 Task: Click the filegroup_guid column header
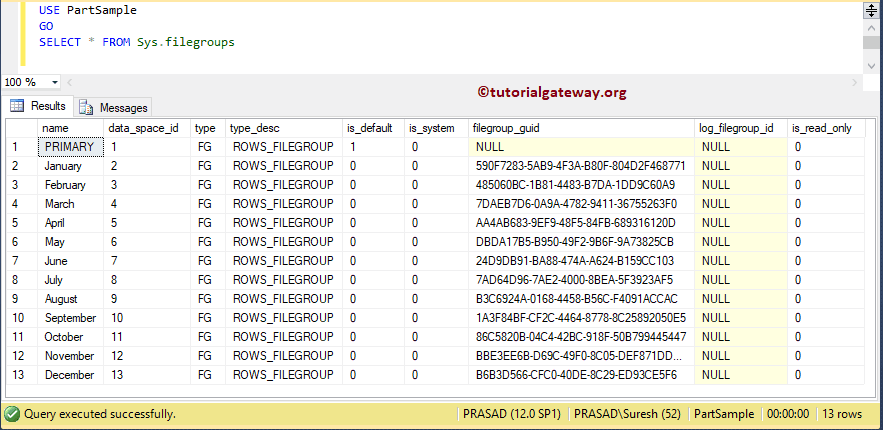[581, 128]
